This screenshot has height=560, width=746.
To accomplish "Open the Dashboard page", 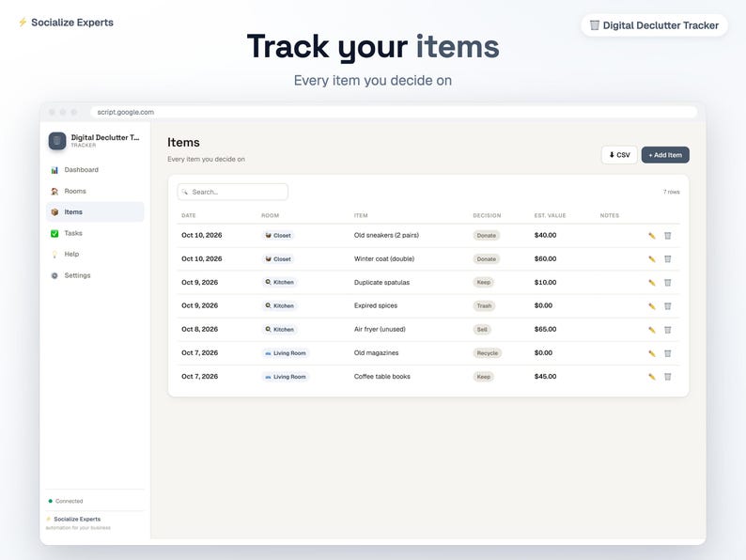I will coord(95,170).
